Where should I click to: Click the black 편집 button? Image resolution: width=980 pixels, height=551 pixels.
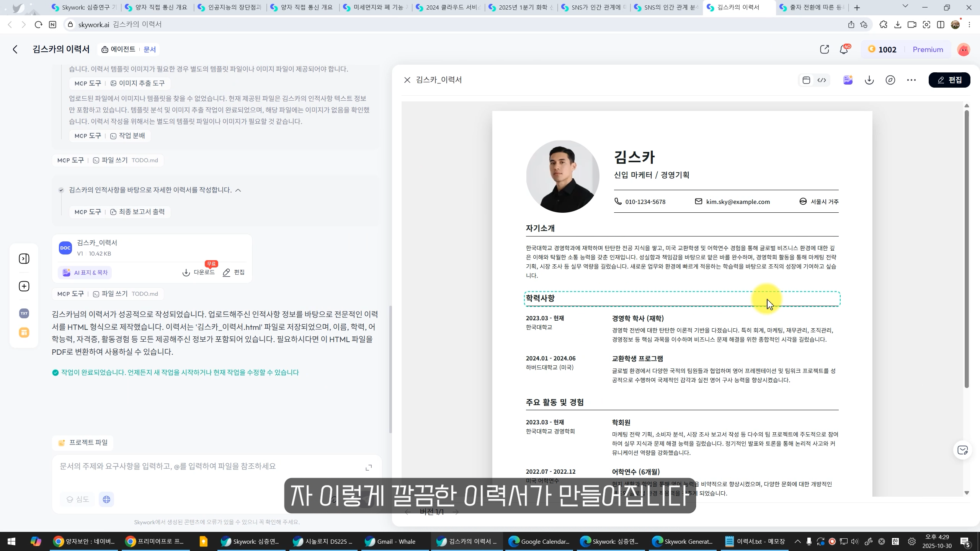point(949,80)
